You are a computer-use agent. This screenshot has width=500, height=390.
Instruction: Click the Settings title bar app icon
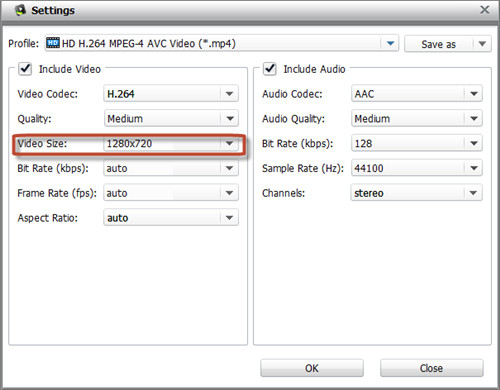(20, 10)
